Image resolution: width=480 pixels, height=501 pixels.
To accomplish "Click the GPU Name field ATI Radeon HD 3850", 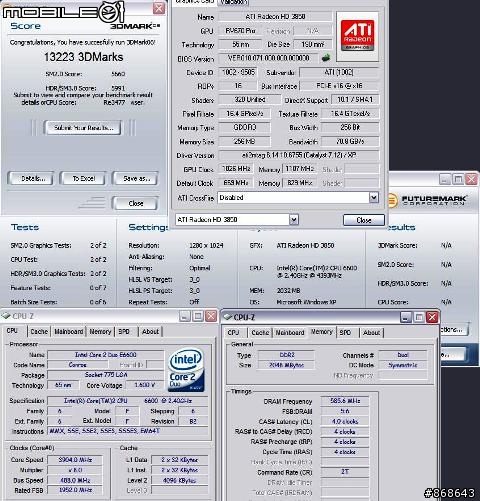I will (x=275, y=16).
